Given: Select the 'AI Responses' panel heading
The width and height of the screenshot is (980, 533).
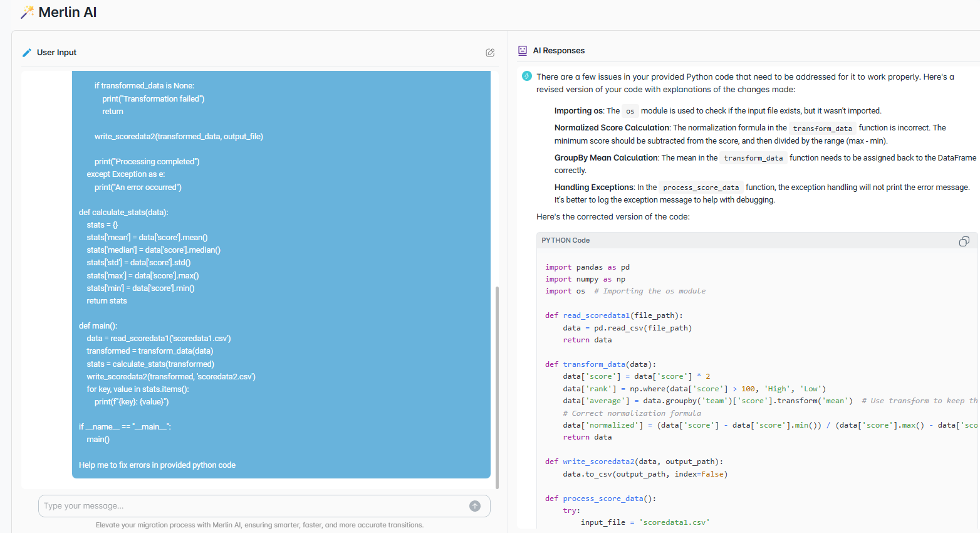Looking at the screenshot, I should click(x=558, y=51).
